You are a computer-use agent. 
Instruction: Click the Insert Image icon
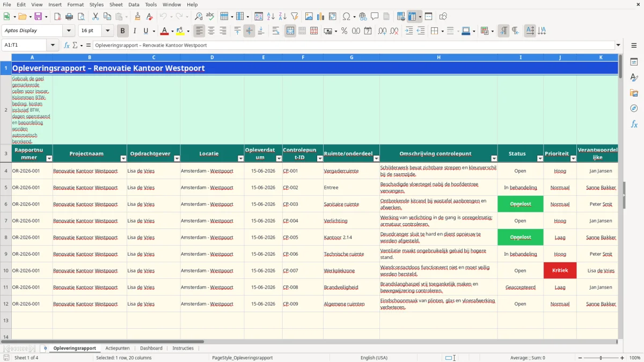[x=309, y=17]
